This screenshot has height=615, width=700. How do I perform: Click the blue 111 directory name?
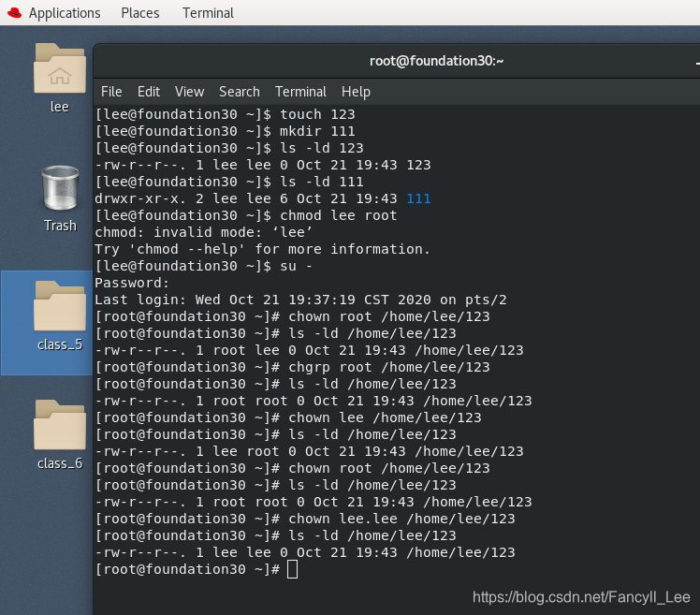418,198
